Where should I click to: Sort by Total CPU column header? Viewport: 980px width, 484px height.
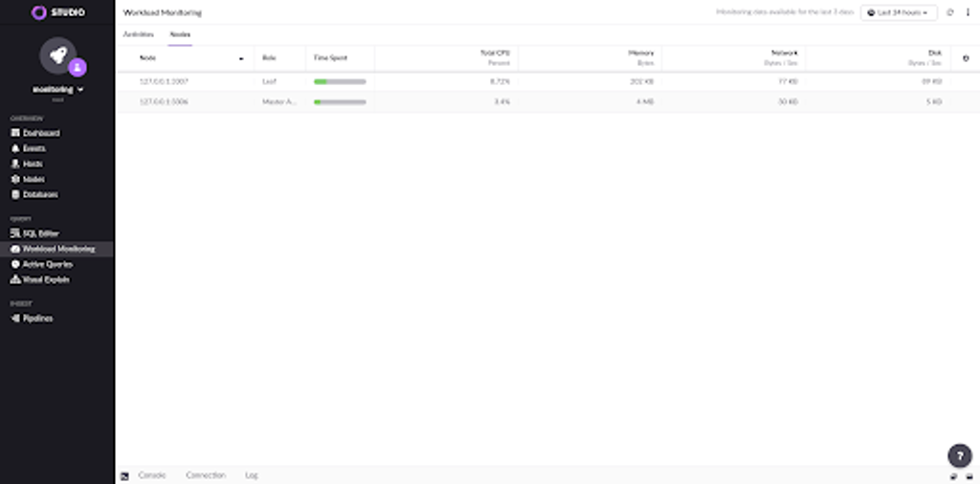coord(495,54)
